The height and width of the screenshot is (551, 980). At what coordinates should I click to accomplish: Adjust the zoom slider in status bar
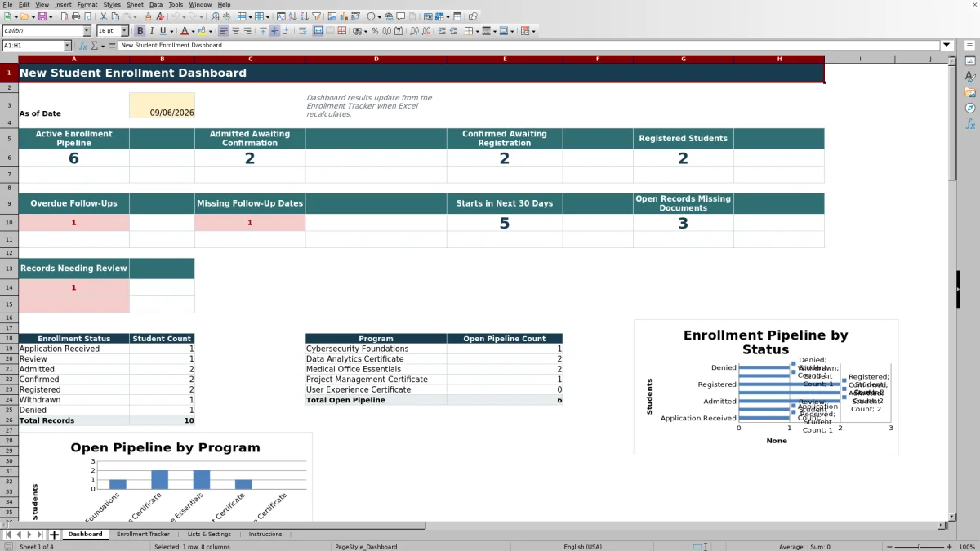(918, 546)
